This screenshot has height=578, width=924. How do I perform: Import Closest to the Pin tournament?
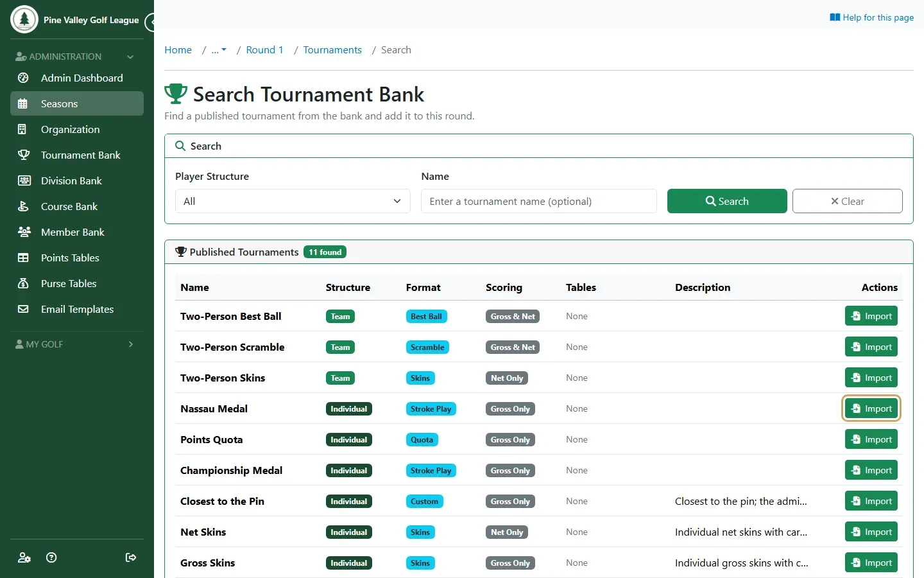[x=871, y=501]
